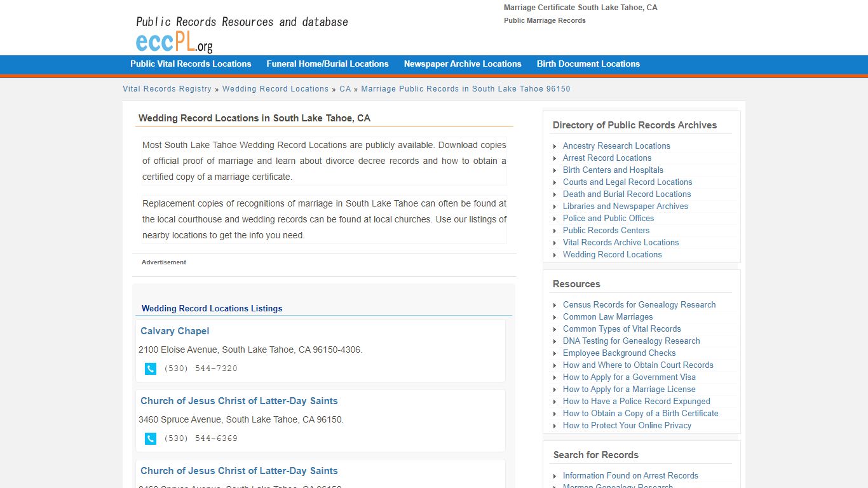Screen dimensions: 868x488
Task: Click Wedding Record Locations Listings heading
Action: (x=212, y=308)
